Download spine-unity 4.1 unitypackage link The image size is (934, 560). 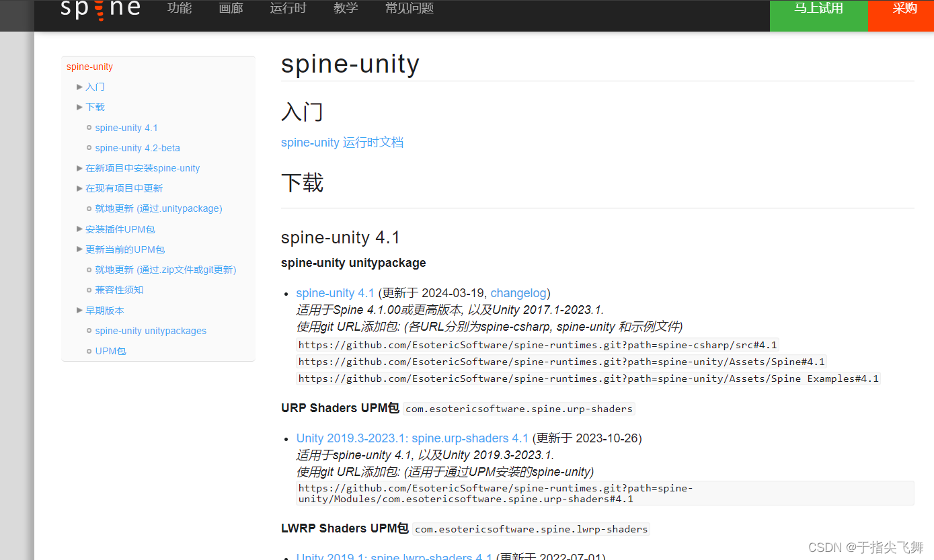pyautogui.click(x=335, y=293)
